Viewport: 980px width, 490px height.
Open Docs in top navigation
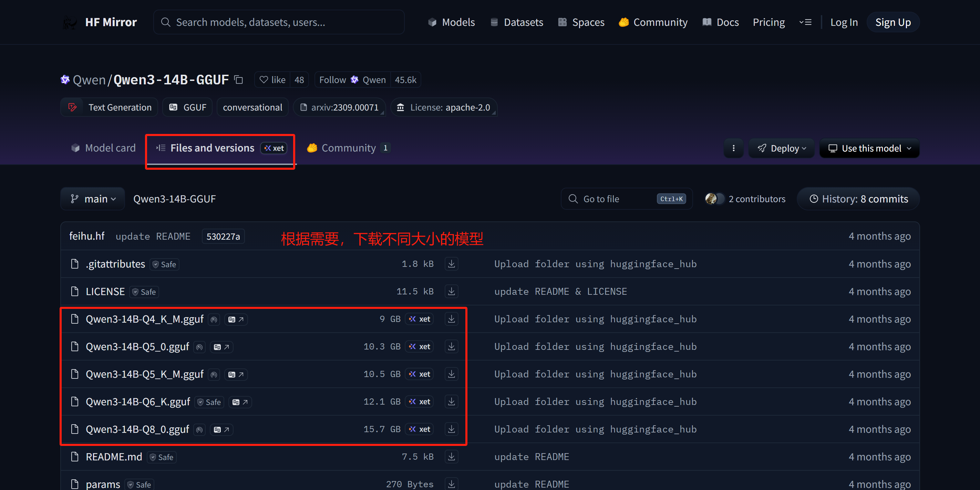pos(721,22)
